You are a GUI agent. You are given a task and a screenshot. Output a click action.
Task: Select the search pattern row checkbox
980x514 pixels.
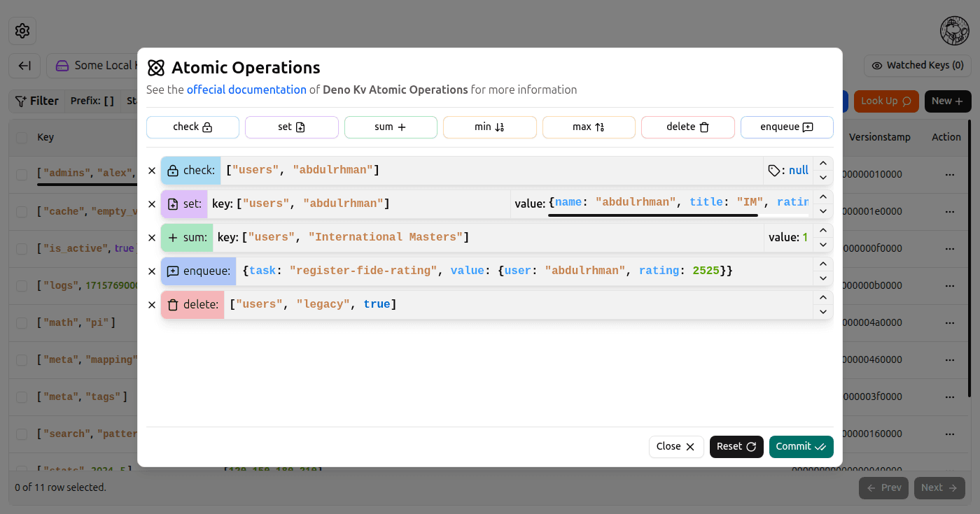tap(22, 434)
